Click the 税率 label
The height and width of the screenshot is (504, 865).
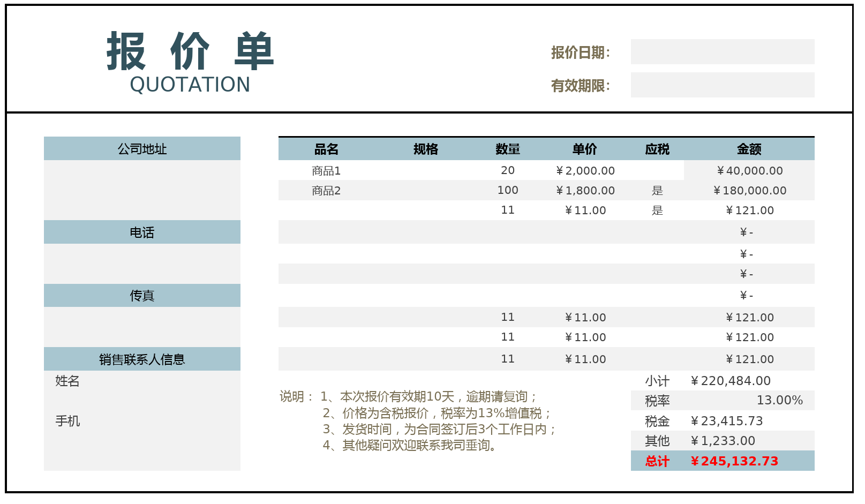click(657, 401)
